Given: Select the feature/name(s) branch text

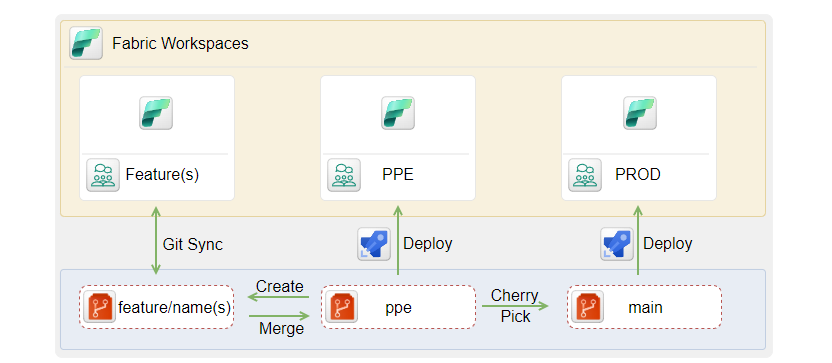Looking at the screenshot, I should pyautogui.click(x=175, y=308).
